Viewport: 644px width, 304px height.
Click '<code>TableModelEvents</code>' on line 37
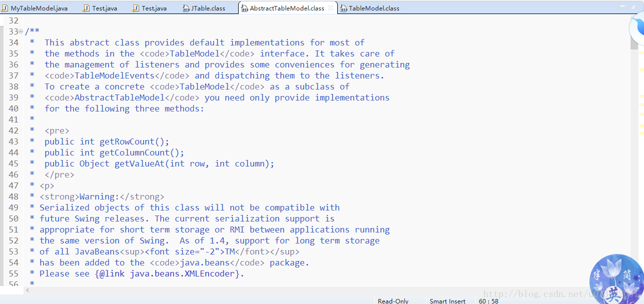[x=117, y=75]
